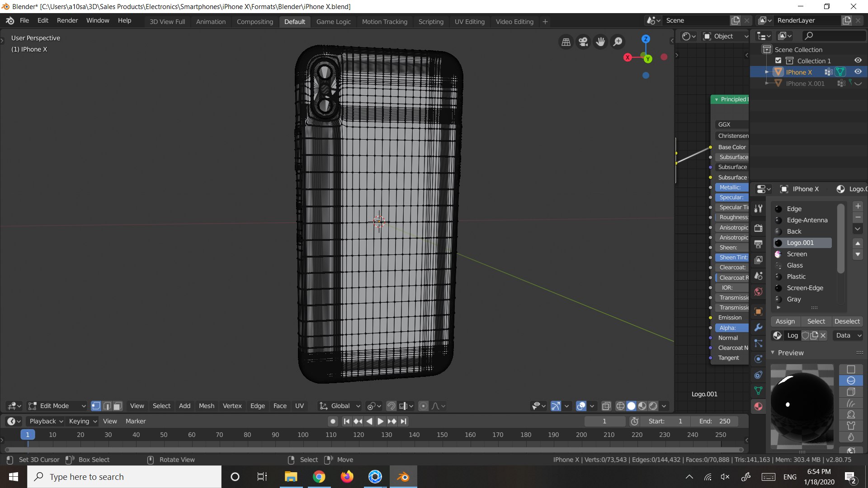Open the Output properties tab
This screenshot has width=868, height=488.
click(x=759, y=244)
